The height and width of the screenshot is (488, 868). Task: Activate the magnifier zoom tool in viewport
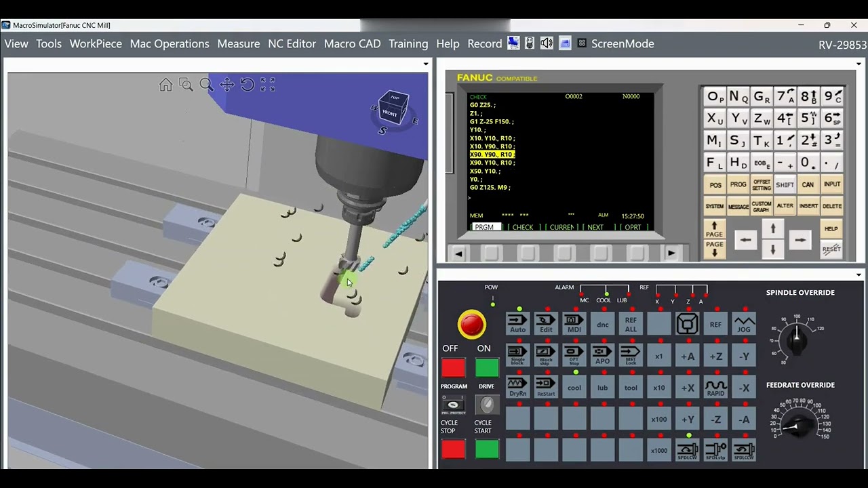[x=206, y=85]
